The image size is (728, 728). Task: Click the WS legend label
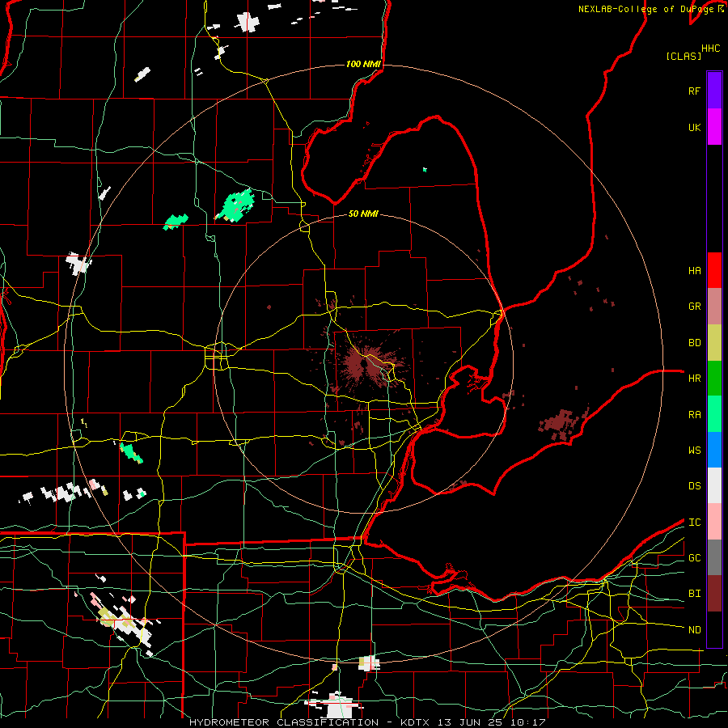point(694,451)
